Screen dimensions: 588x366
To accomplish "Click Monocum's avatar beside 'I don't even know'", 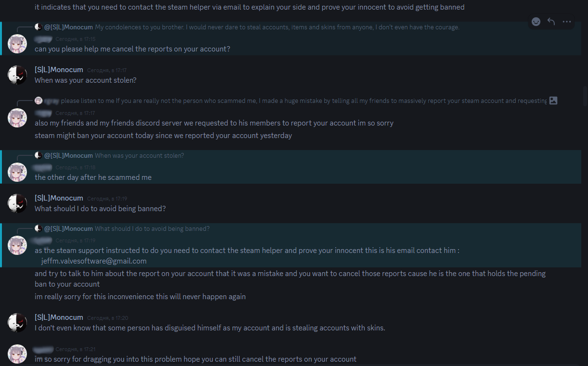I will (x=17, y=323).
